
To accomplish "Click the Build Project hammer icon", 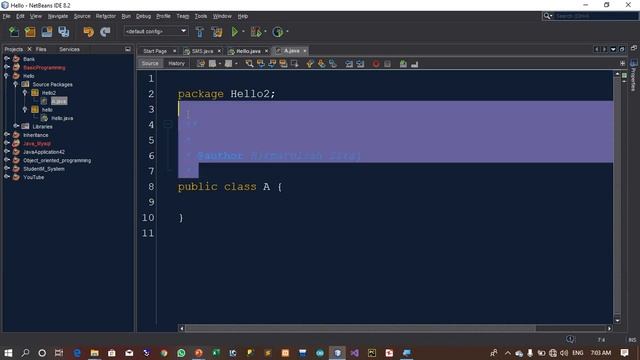I will click(x=200, y=32).
